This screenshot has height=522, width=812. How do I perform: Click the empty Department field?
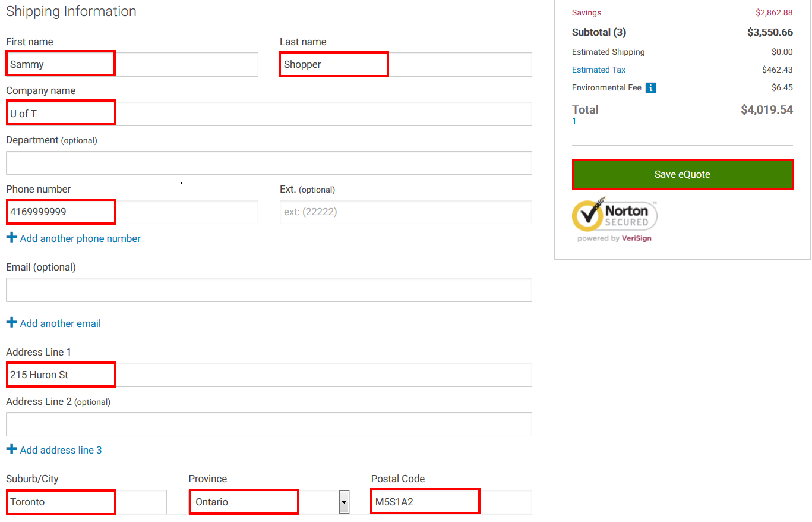click(x=268, y=163)
